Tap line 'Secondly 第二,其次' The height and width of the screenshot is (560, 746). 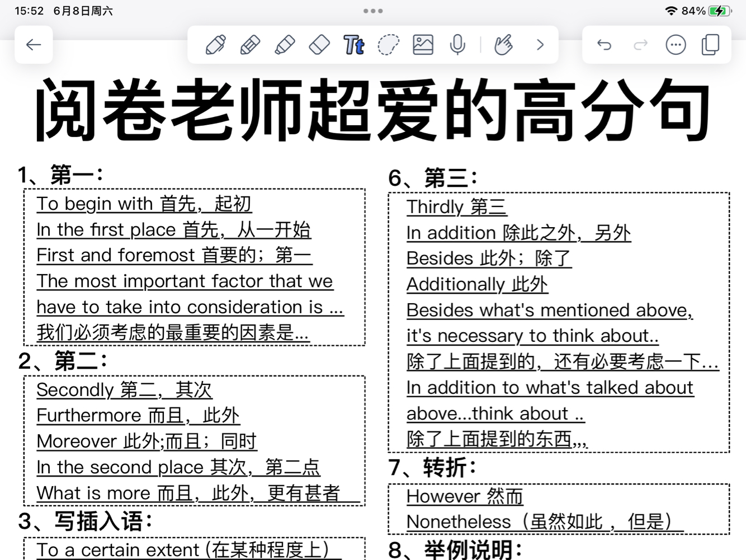tap(125, 389)
